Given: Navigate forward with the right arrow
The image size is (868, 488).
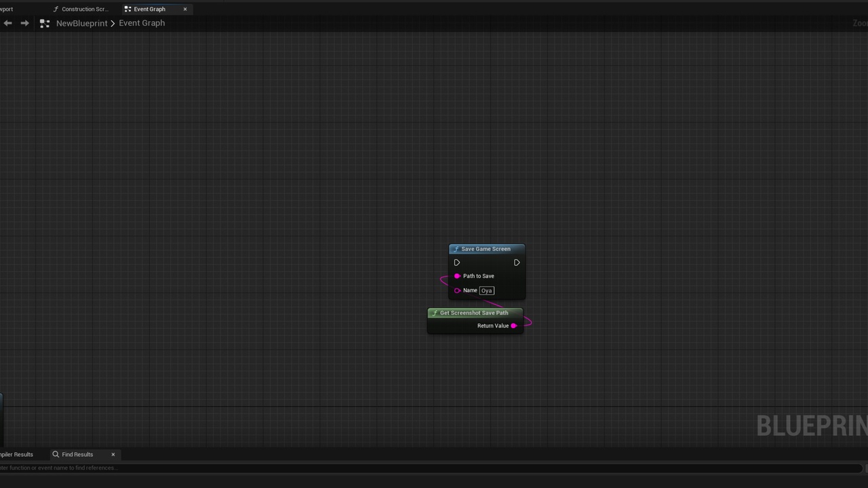Looking at the screenshot, I should pos(24,23).
